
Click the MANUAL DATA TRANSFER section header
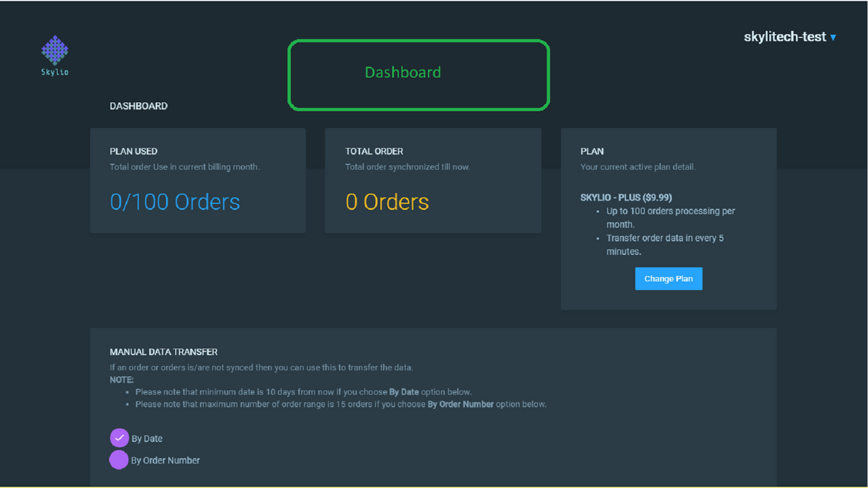tap(163, 352)
